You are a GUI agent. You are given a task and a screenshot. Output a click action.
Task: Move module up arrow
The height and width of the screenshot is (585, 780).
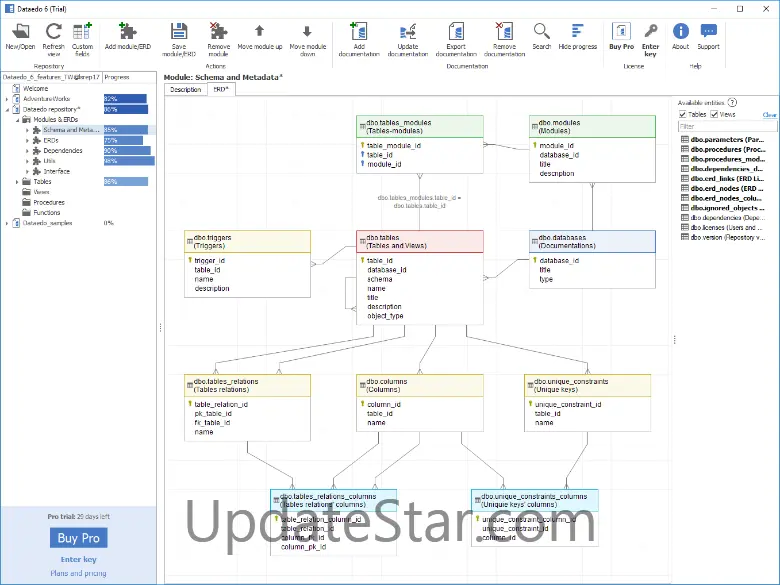pos(260,36)
